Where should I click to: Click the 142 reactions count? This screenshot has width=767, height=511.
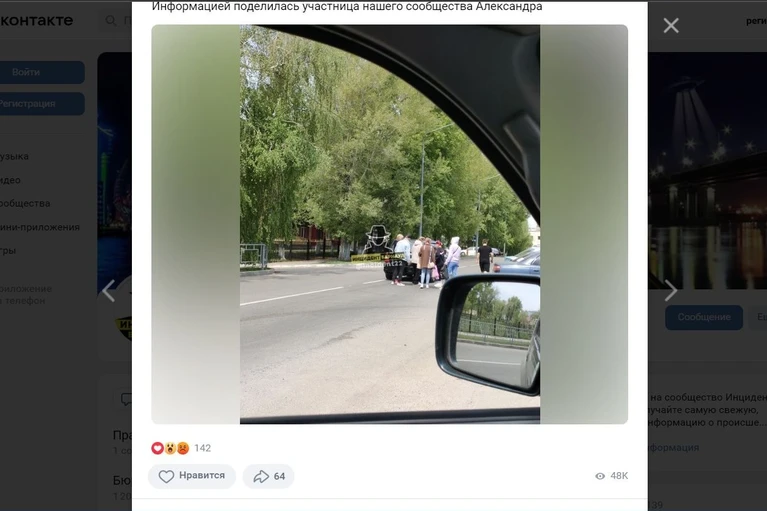(x=203, y=448)
